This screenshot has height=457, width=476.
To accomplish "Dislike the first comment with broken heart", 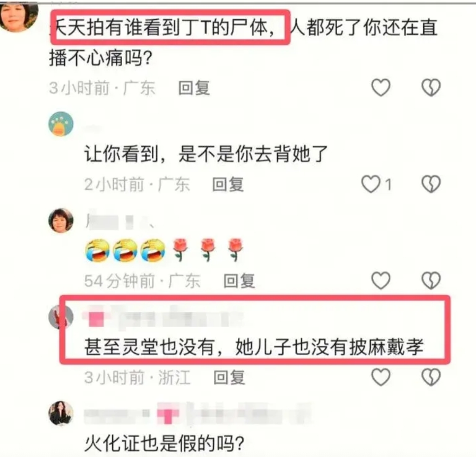I will click(x=431, y=87).
